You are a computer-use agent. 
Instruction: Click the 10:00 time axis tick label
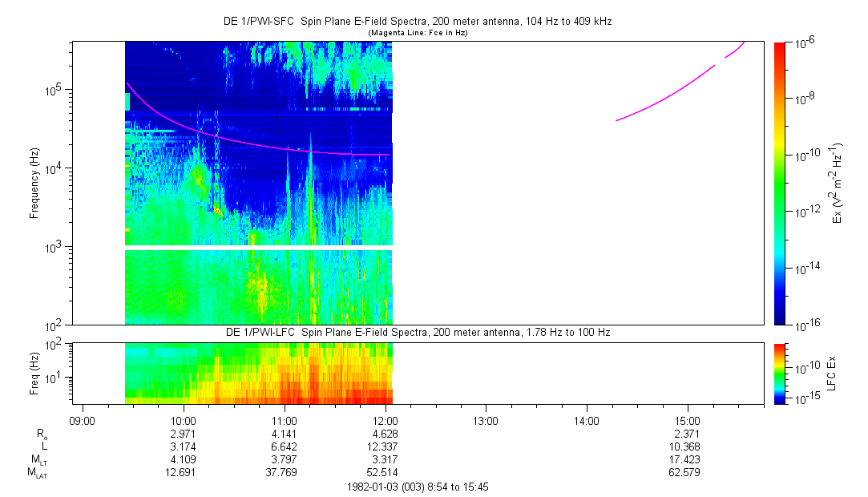(x=184, y=420)
